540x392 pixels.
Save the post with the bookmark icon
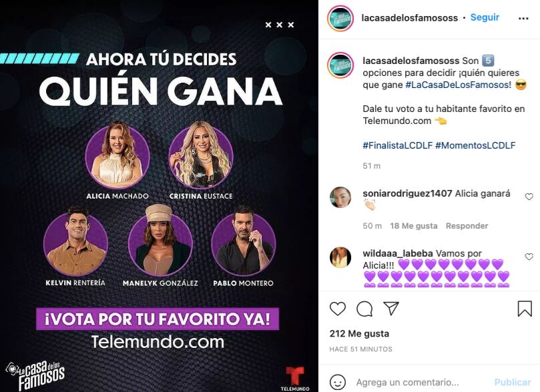pos(525,309)
